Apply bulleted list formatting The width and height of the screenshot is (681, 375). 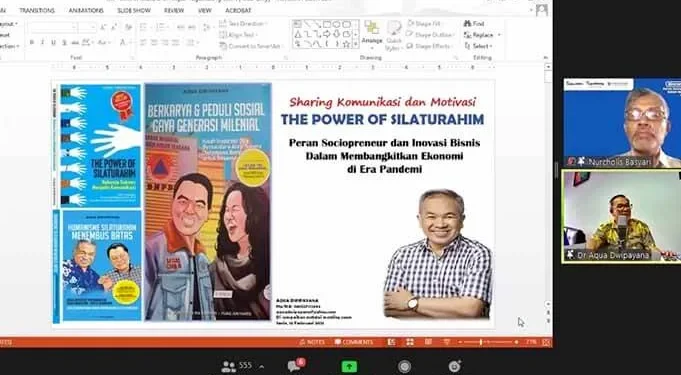point(145,27)
